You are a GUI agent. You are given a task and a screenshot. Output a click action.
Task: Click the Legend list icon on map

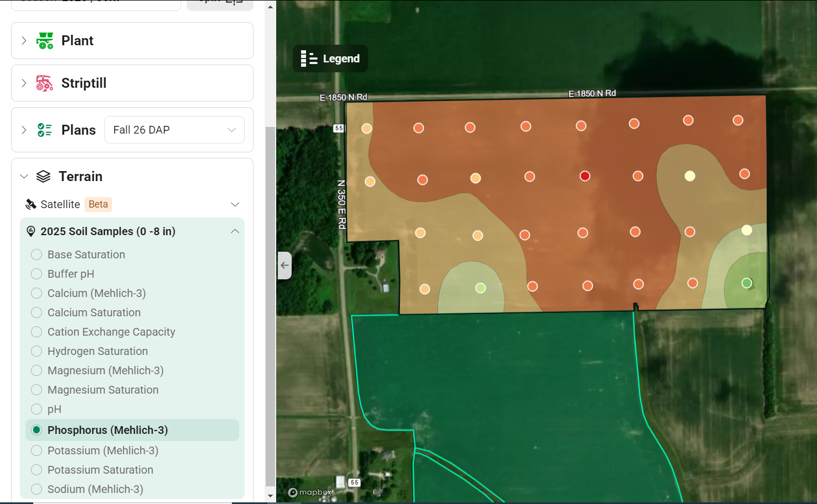[x=309, y=59]
